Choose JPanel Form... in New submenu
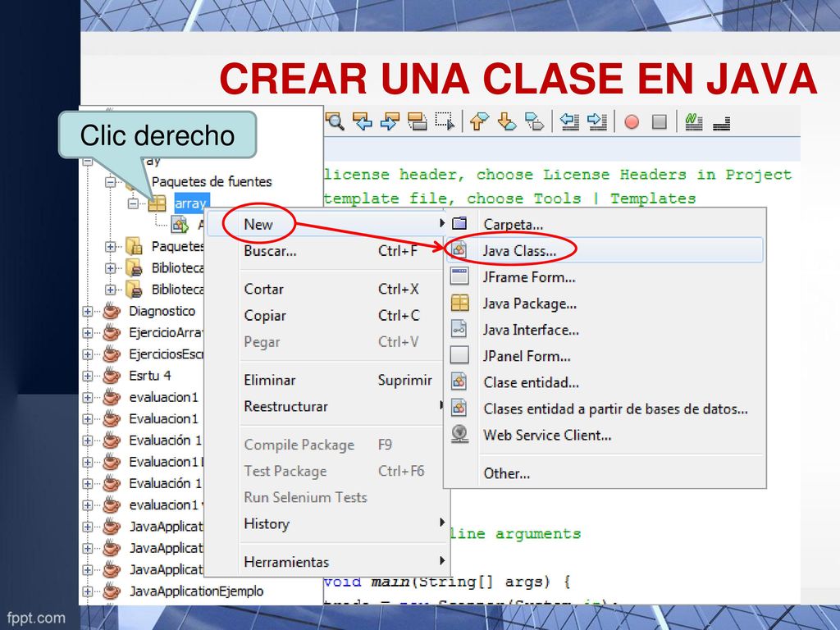This screenshot has width=840, height=630. [x=605, y=356]
